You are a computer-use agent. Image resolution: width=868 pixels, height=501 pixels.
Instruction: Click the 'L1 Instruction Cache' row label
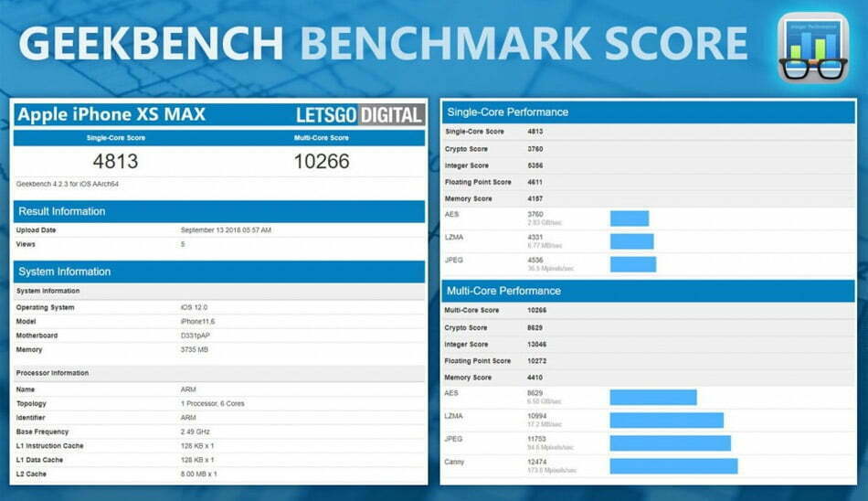pos(50,446)
